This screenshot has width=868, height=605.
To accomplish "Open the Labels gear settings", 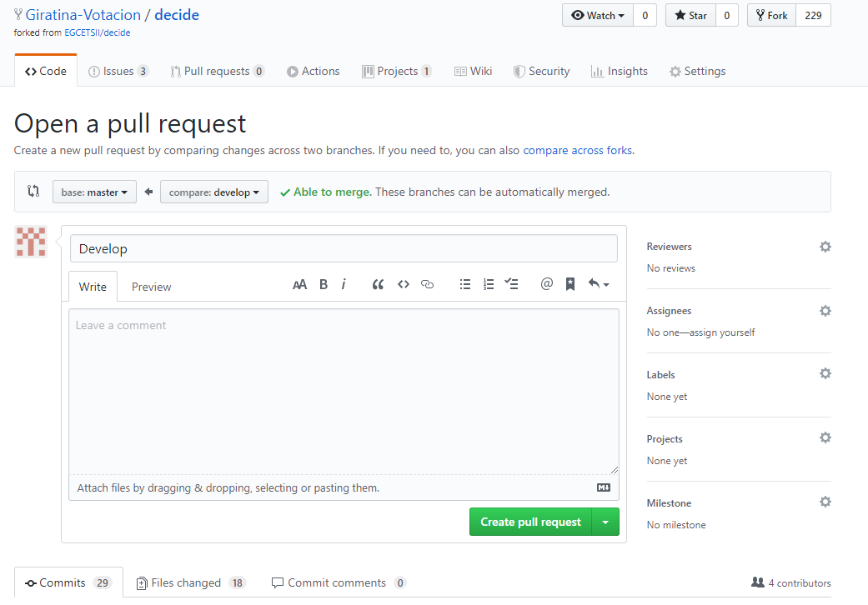I will 825,373.
